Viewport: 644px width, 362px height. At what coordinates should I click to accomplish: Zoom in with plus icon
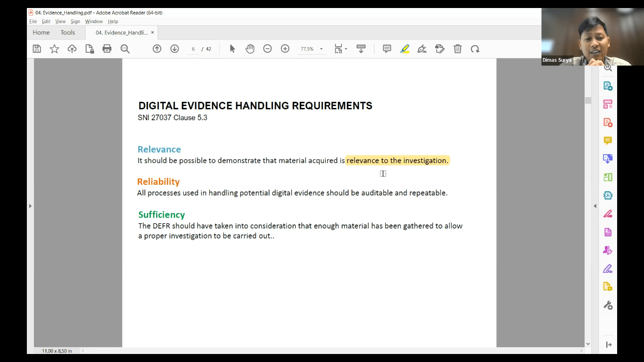(285, 49)
